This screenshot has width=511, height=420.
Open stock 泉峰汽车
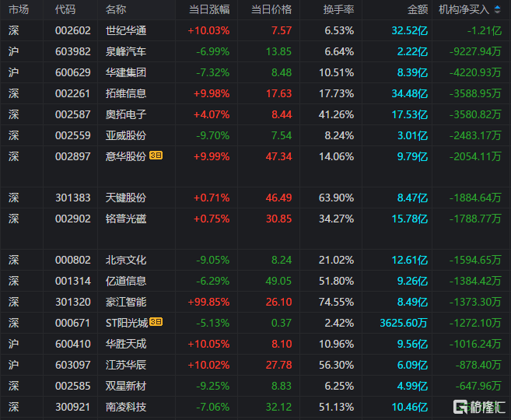pos(126,51)
